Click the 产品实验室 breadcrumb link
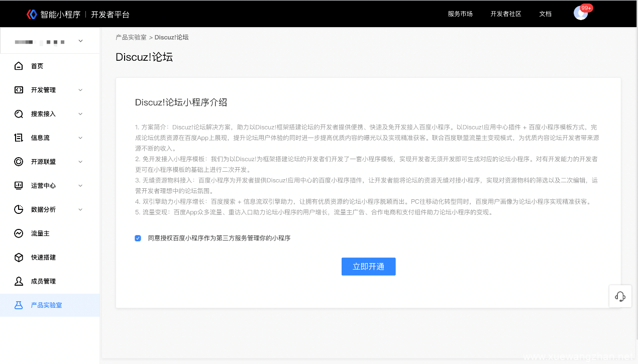Viewport: 638px width, 364px height. click(x=131, y=38)
